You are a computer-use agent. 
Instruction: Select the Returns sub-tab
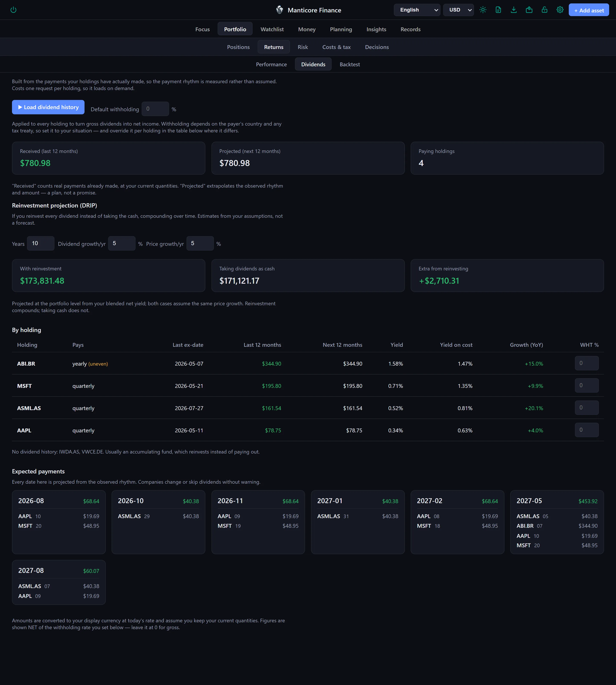[274, 47]
